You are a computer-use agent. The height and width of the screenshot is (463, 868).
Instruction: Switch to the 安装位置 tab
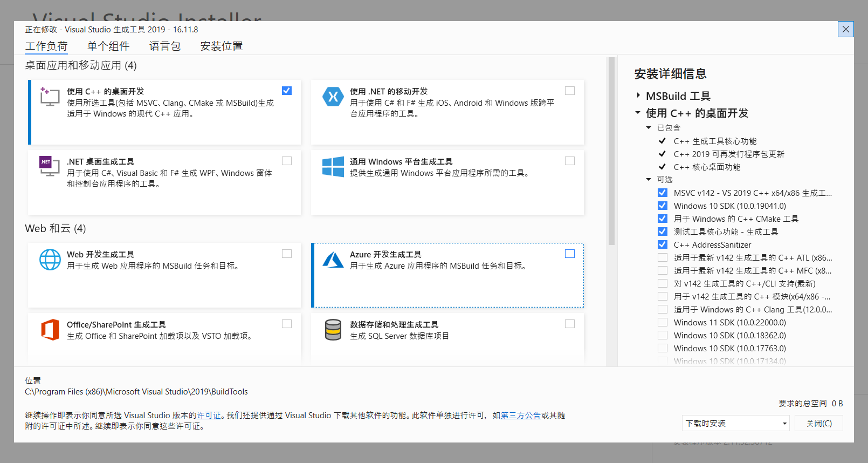point(222,46)
